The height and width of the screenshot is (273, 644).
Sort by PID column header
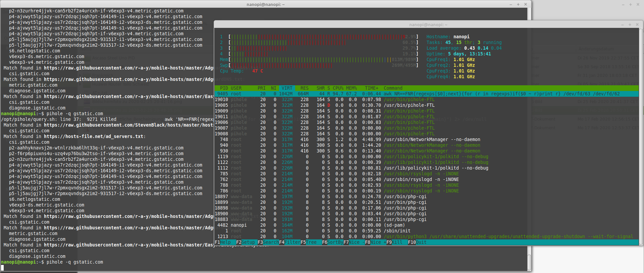click(x=224, y=88)
